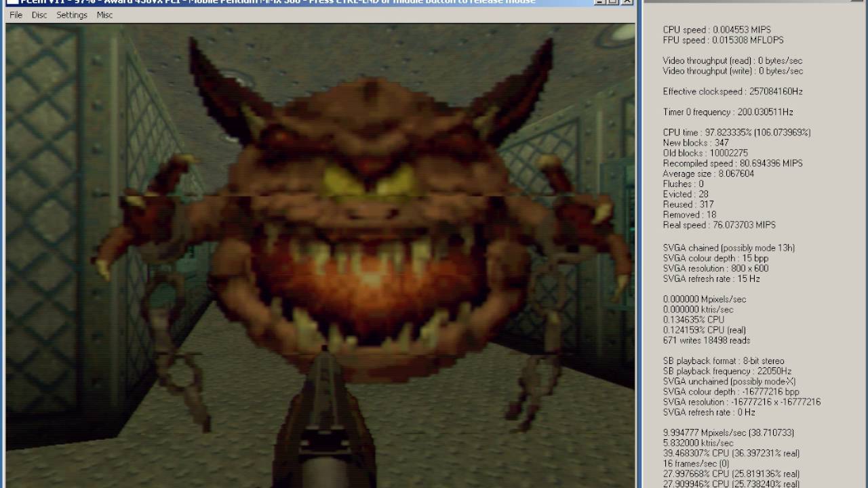Click 'SVGA unchained (possibly mode-X)'
The image size is (868, 488).
point(729,382)
